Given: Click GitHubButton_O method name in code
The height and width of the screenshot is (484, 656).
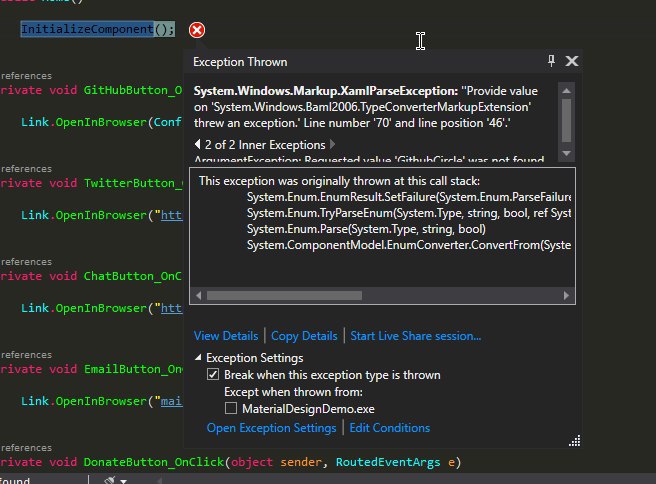Looking at the screenshot, I should point(133,90).
